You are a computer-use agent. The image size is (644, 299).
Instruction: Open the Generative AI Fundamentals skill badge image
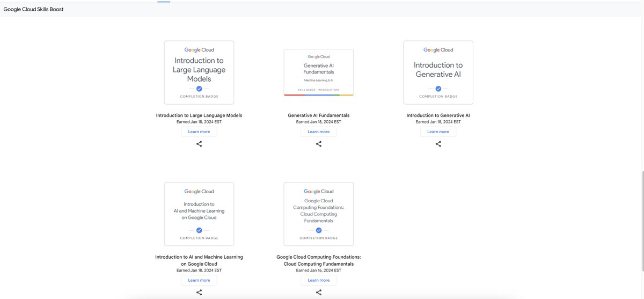tap(319, 72)
